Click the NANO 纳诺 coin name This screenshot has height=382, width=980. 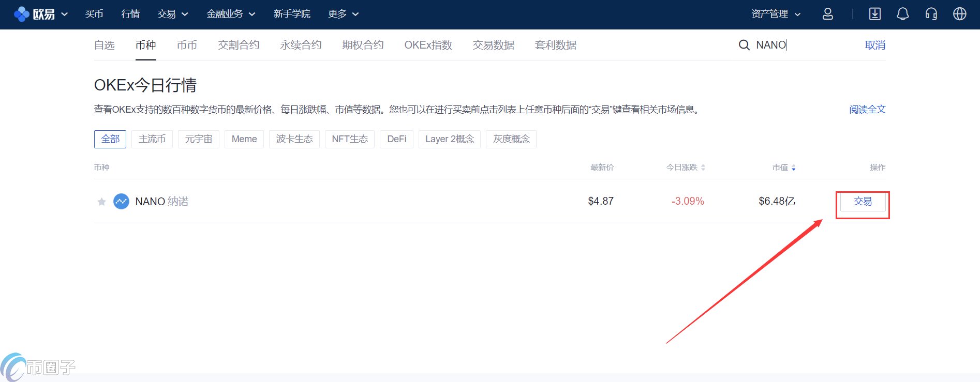coord(162,201)
